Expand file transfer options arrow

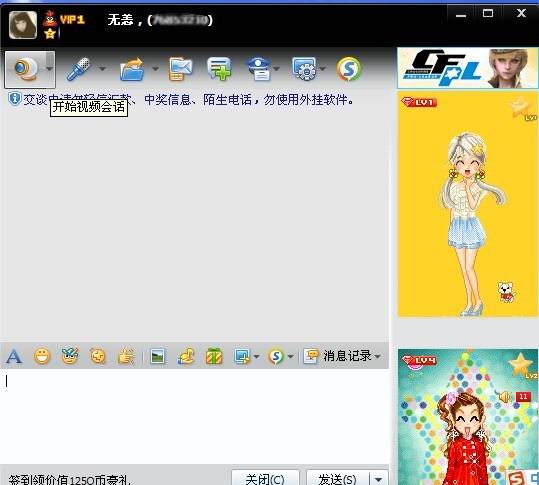pos(155,69)
